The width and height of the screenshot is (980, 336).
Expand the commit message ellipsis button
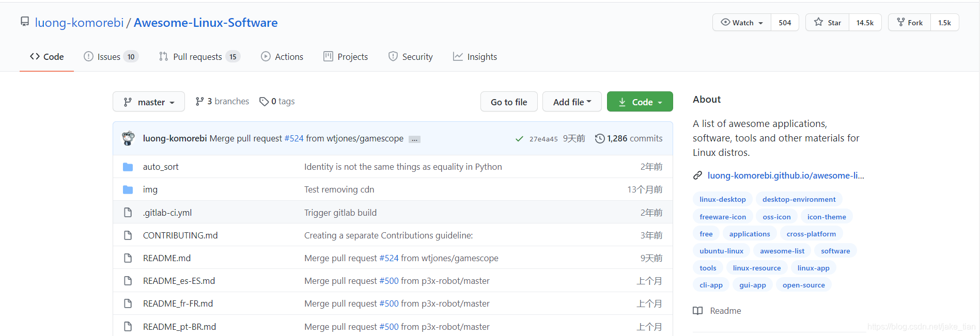(x=414, y=139)
